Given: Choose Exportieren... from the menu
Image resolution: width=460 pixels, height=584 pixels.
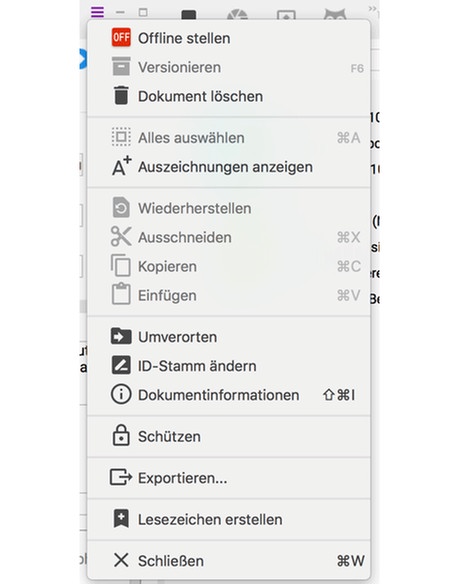Looking at the screenshot, I should 229,477.
